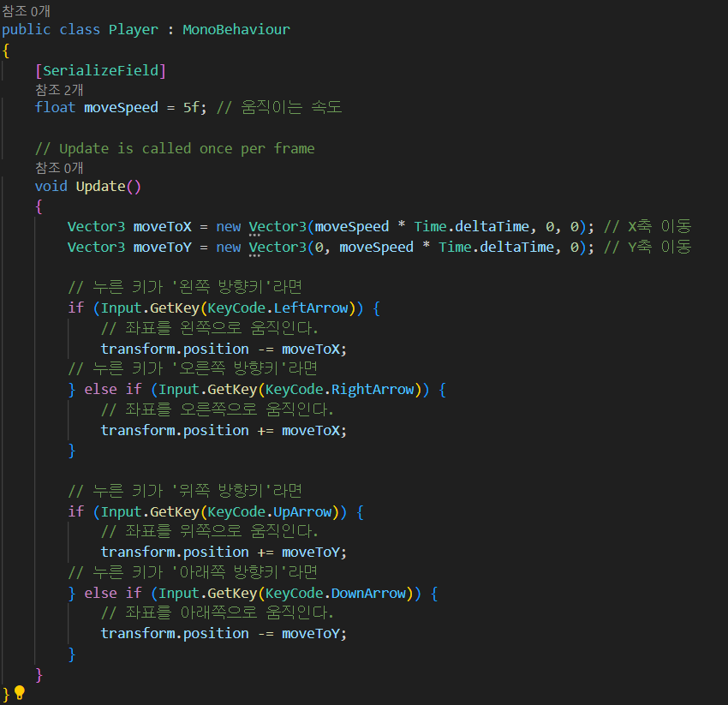Click the '좌표를 오른쪽으로 움직인다' comment
This screenshot has width=728, height=705.
pyautogui.click(x=218, y=409)
